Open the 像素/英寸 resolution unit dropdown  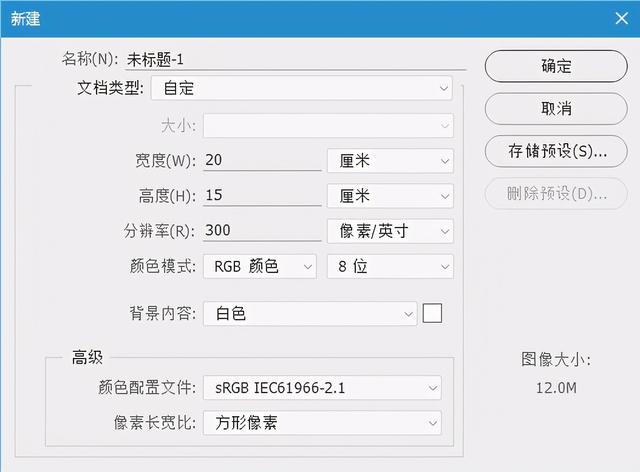tap(390, 232)
